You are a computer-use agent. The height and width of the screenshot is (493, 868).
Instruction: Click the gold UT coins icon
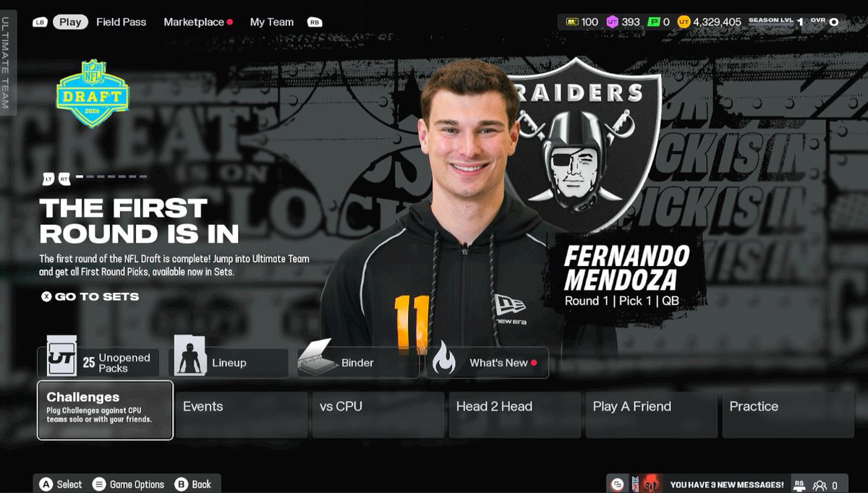[684, 22]
